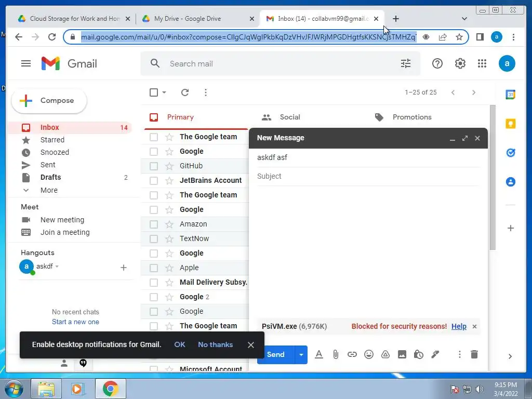Open select dropdown arrow beside checkbox
Image resolution: width=532 pixels, height=399 pixels.
[164, 92]
